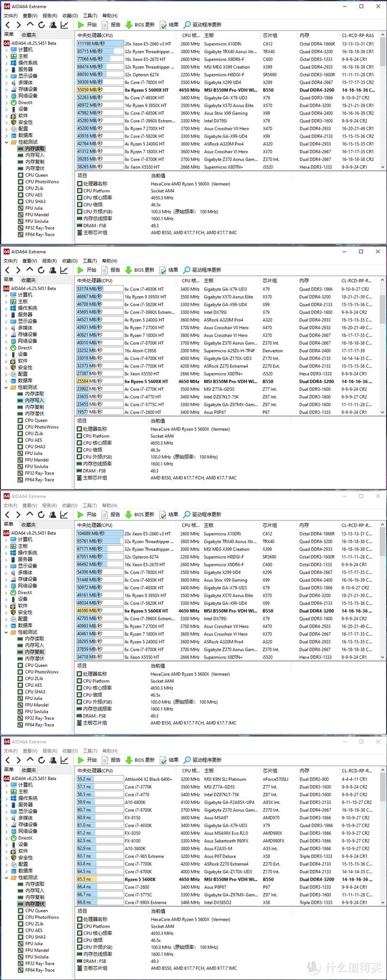The height and width of the screenshot is (980, 387).
Task: Click 结果 results in the top window toolbar
Action: pos(169,25)
